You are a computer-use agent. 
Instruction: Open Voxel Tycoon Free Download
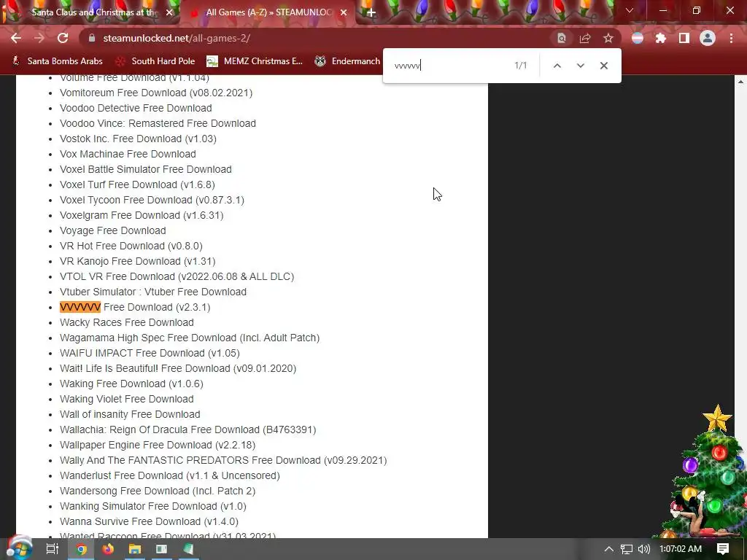152,200
